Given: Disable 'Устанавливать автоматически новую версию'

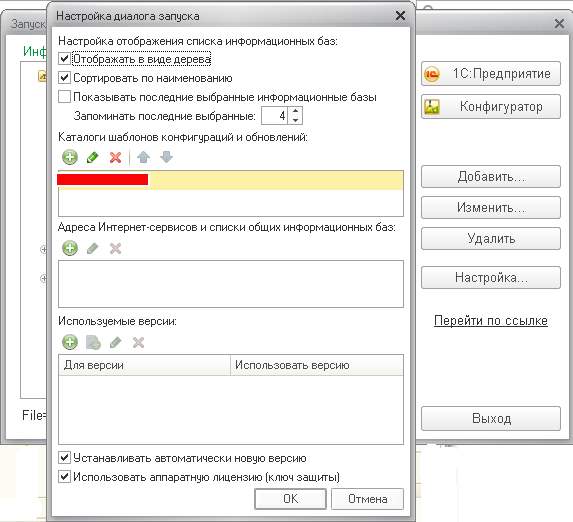Looking at the screenshot, I should 64,458.
